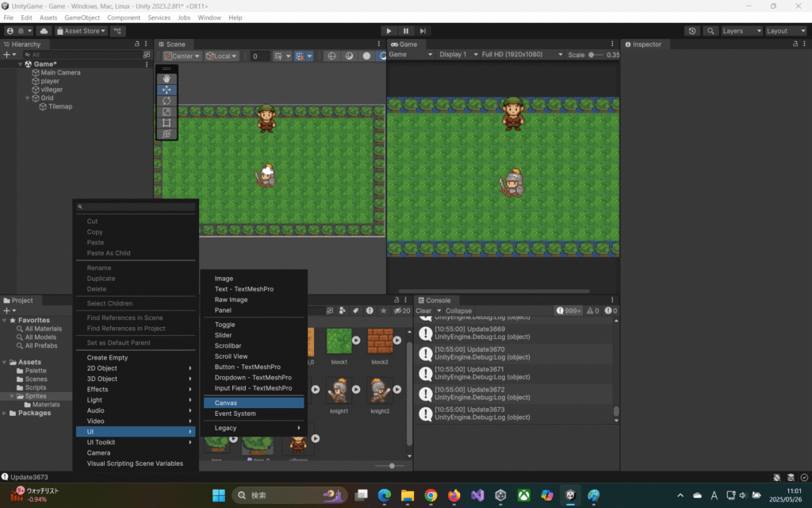Toggle error messages filter in Console

coord(611,311)
